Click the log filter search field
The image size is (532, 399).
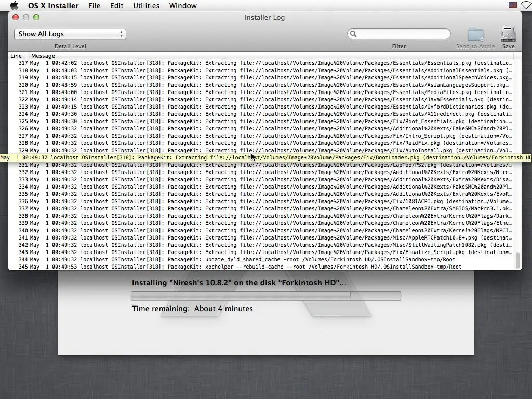[399, 34]
